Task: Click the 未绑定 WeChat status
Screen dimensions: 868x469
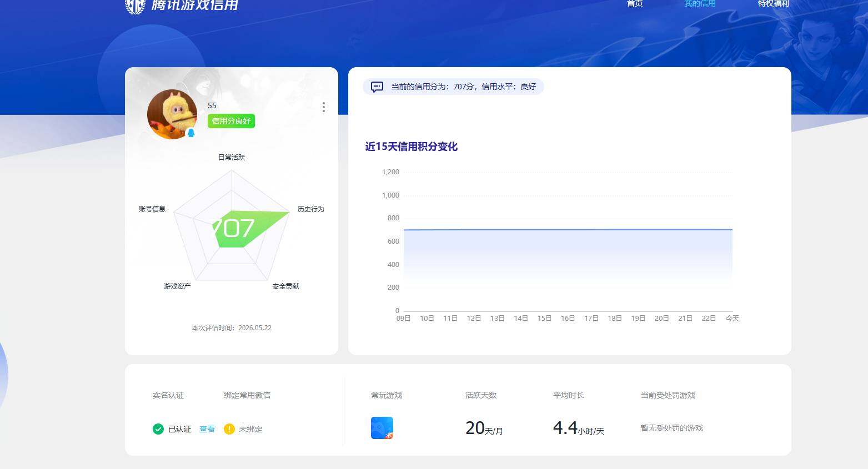Action: 250,429
